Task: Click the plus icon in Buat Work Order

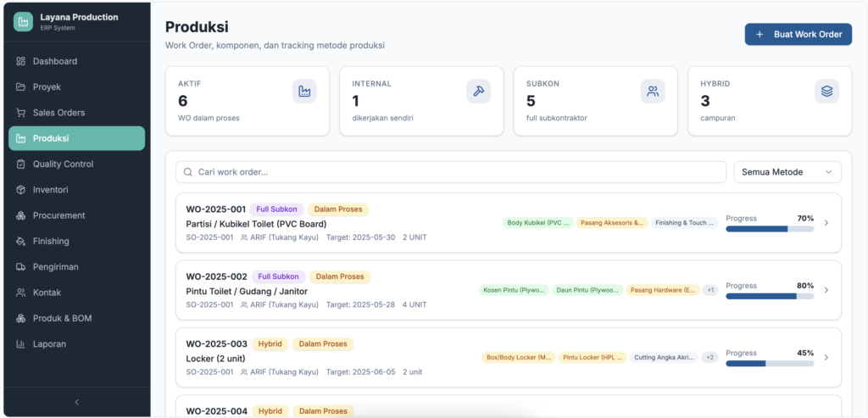Action: [x=760, y=34]
